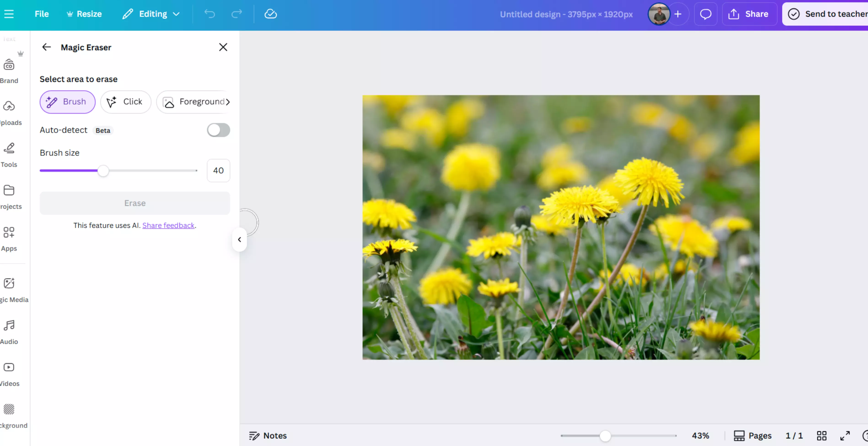Viewport: 868px width, 446px height.
Task: Open the Editing mode dropdown
Action: [151, 14]
